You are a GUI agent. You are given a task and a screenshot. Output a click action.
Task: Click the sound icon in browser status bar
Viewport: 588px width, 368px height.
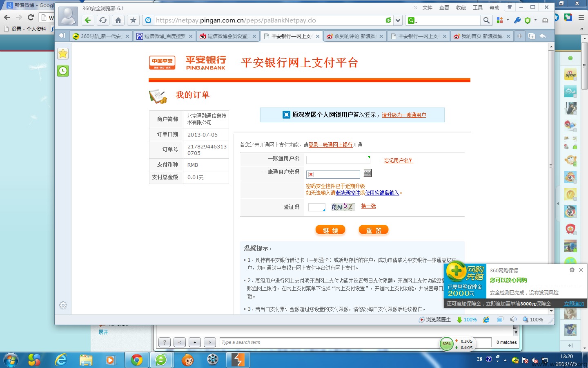click(513, 319)
